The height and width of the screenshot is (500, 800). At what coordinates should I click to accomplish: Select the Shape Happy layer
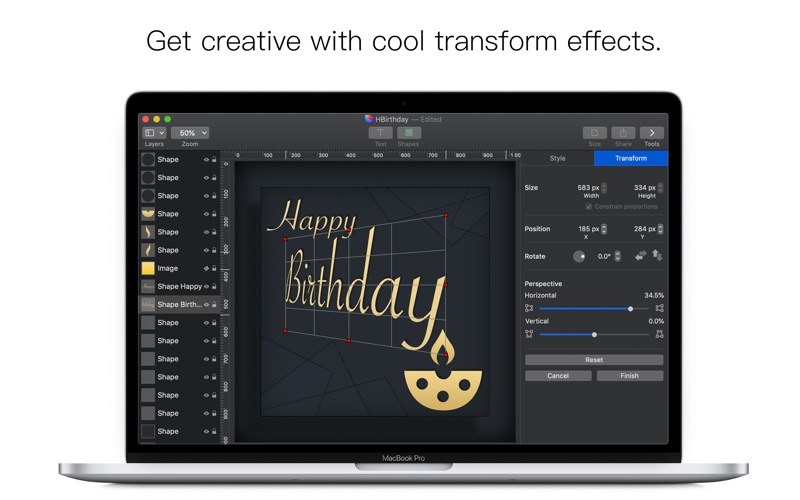[180, 286]
